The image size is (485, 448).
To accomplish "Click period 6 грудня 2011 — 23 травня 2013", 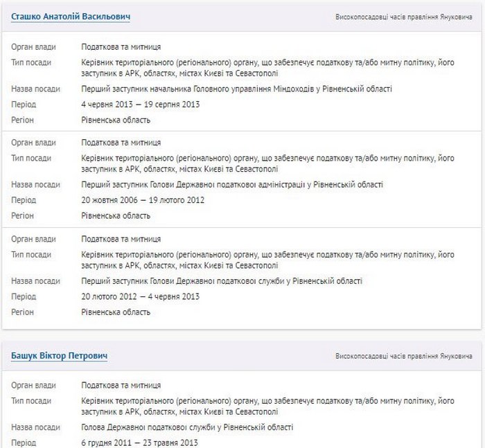I will click(x=139, y=442).
